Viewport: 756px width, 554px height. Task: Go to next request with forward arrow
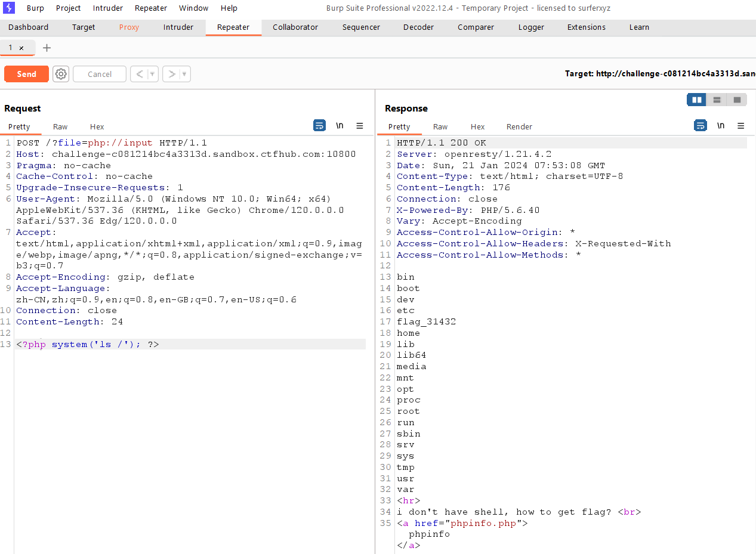point(172,74)
